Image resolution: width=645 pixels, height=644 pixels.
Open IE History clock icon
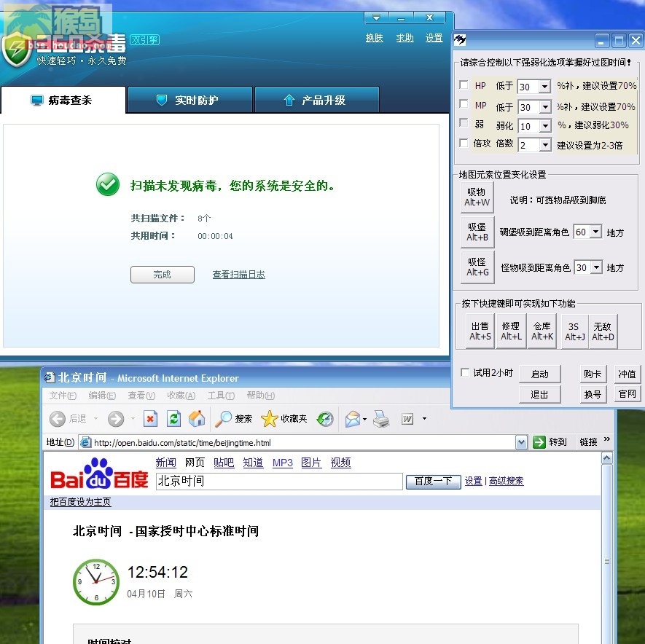coord(325,419)
